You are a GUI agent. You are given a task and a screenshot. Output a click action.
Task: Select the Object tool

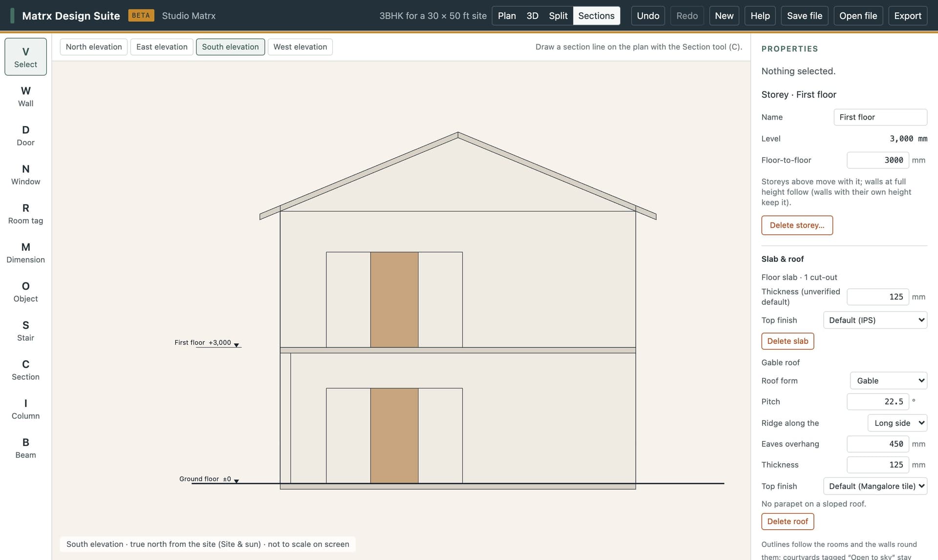coord(25,291)
